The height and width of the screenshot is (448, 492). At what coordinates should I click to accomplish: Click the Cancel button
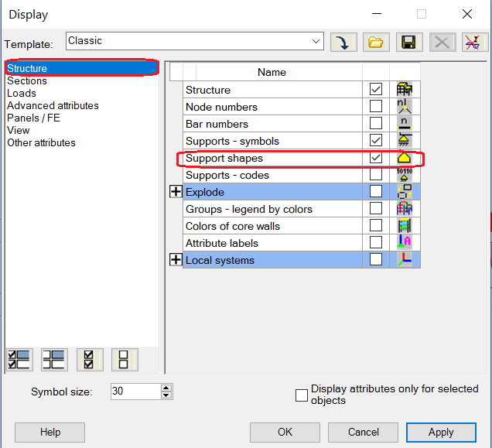[x=364, y=433]
